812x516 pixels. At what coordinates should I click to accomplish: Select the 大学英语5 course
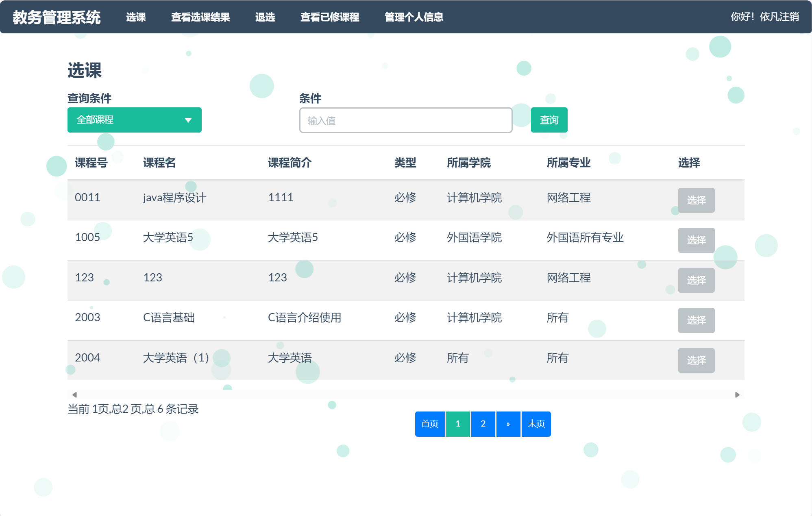coord(696,240)
